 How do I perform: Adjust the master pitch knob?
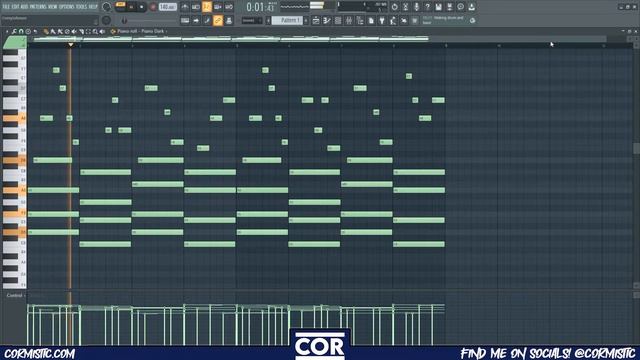tap(106, 20)
